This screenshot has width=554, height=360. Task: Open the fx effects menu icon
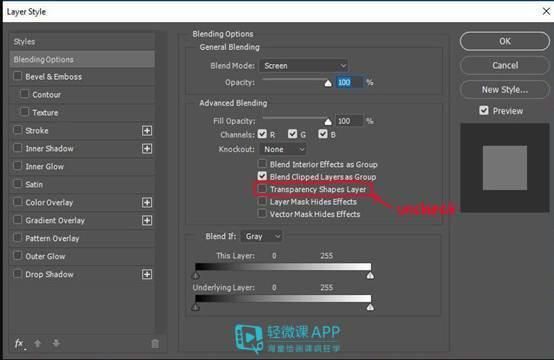click(20, 343)
